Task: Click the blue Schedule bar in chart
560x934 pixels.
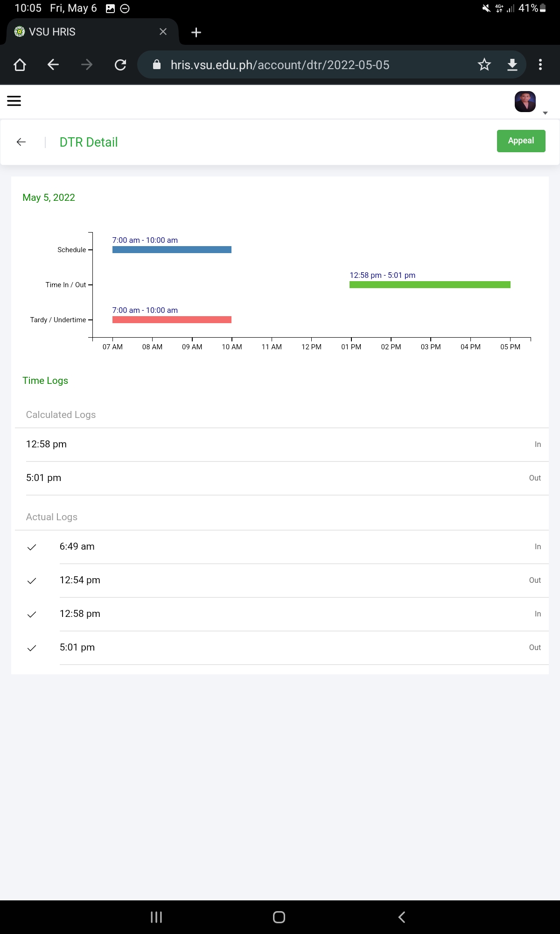Action: click(x=172, y=250)
